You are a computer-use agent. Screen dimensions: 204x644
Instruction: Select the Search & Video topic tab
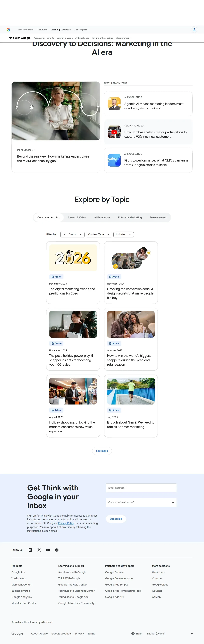coord(77,217)
